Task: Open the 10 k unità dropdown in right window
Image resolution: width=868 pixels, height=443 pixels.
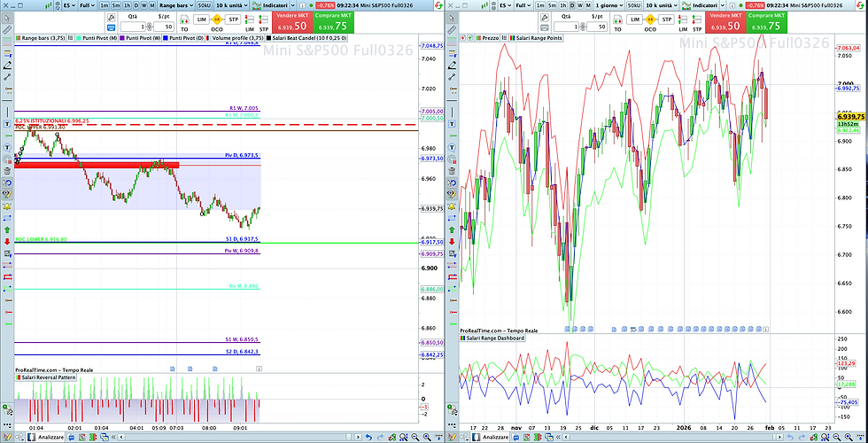Action: tap(663, 5)
